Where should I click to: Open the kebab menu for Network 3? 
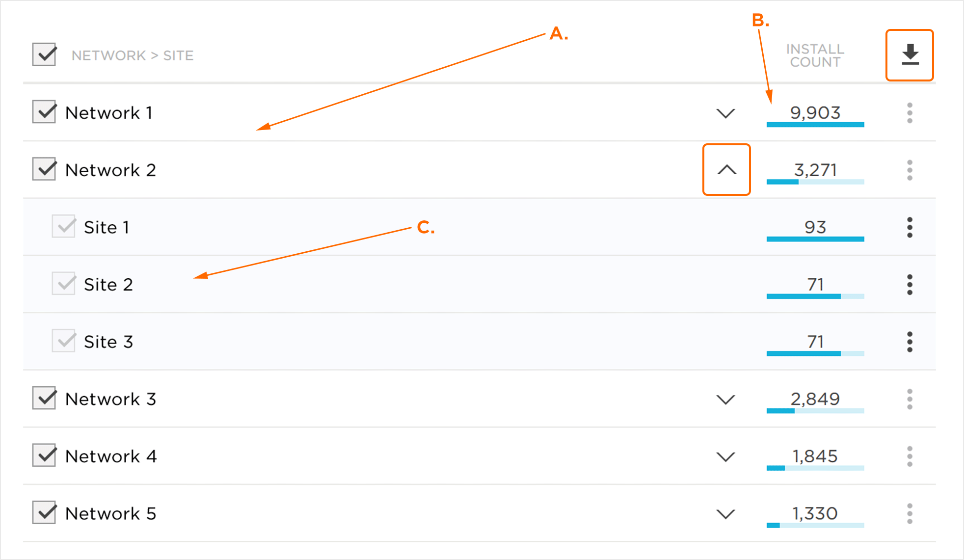(910, 400)
